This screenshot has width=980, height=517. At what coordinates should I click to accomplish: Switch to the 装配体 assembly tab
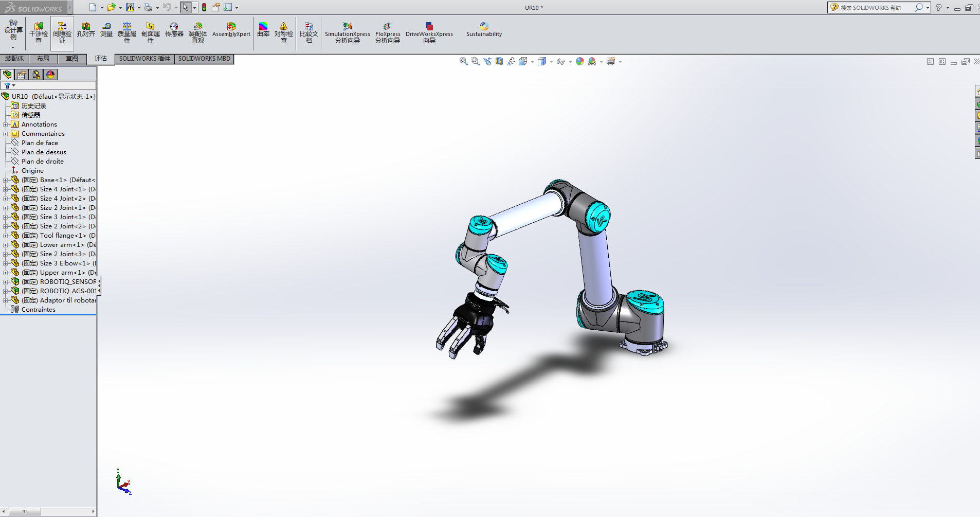point(14,59)
